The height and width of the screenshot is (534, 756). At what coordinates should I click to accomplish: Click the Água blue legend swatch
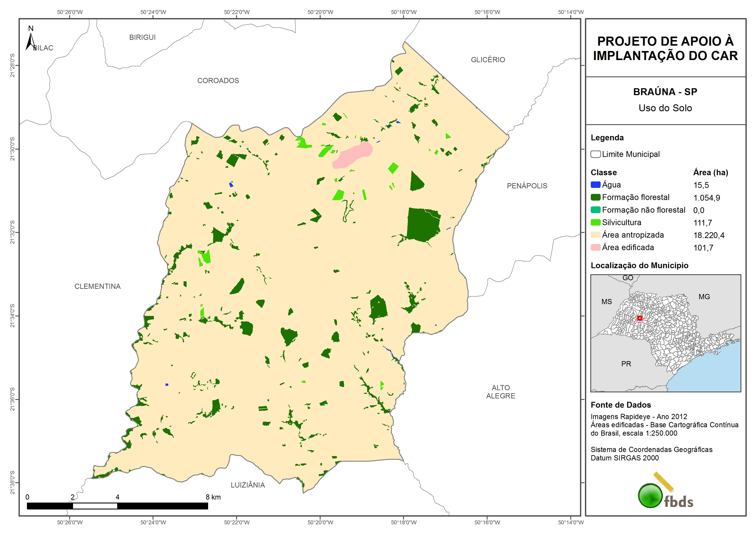595,185
